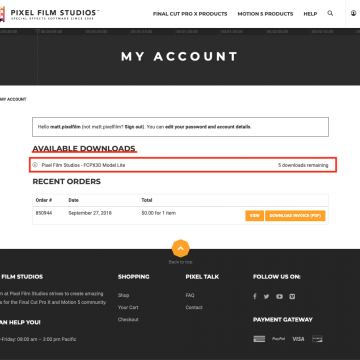The image size is (360, 360).
Task: Click the total $0.00 for 1 item
Action: pyautogui.click(x=158, y=213)
